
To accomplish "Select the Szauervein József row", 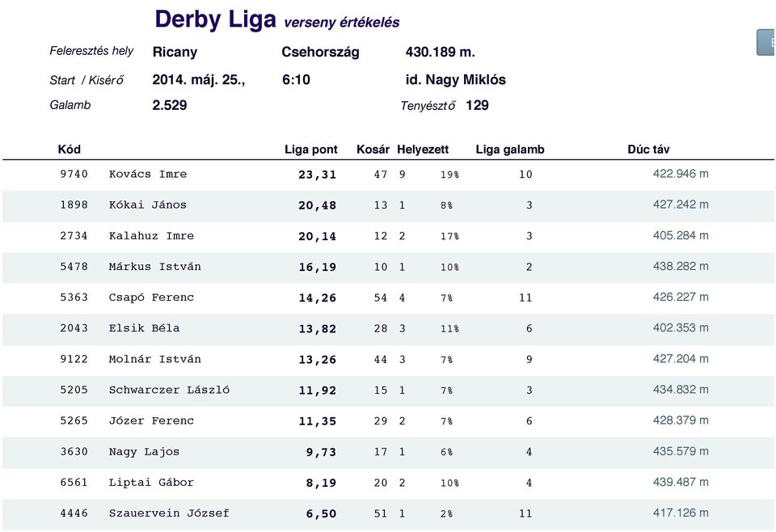I will (x=388, y=514).
